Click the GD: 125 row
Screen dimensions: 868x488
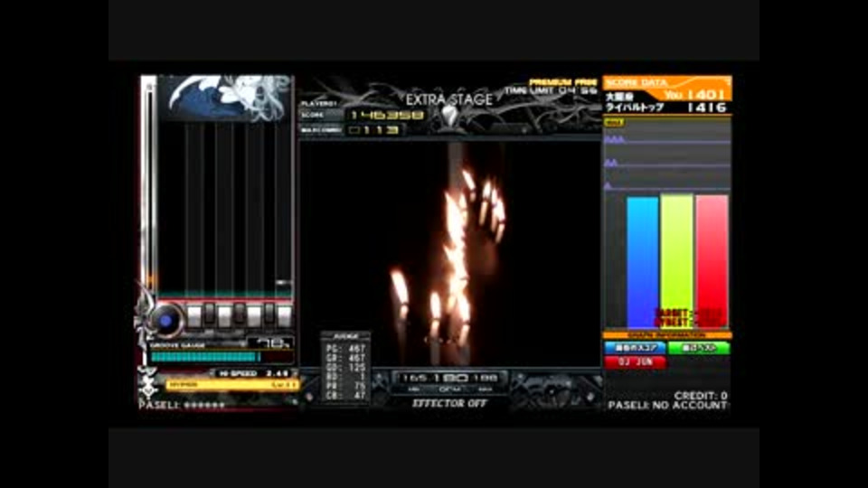coord(346,368)
